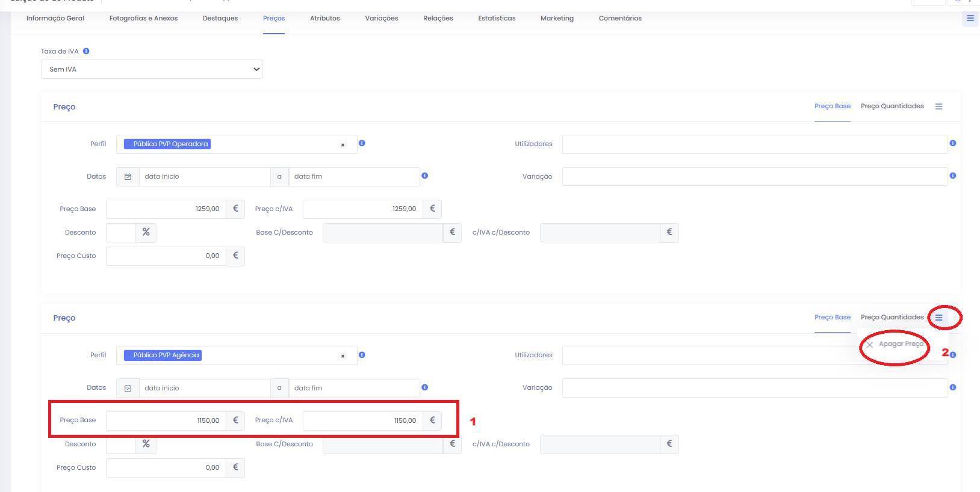Remove the Público PVP Operadora profile tag
The height and width of the screenshot is (492, 980).
point(343,145)
